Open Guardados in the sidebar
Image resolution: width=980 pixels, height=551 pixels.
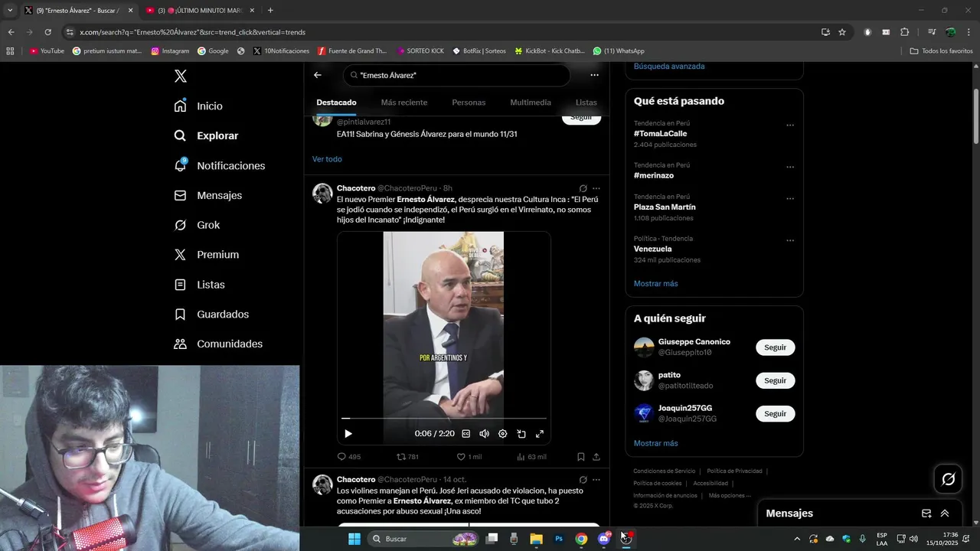pyautogui.click(x=211, y=315)
